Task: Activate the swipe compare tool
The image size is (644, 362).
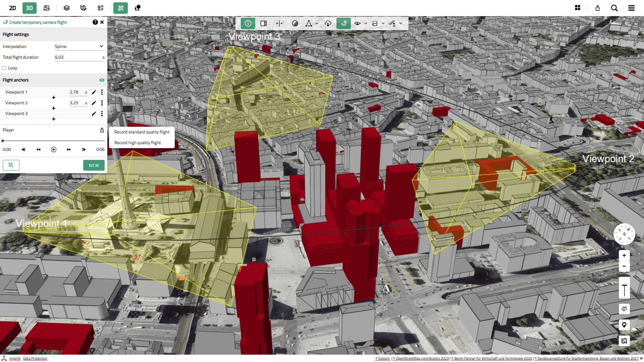Action: point(279,23)
